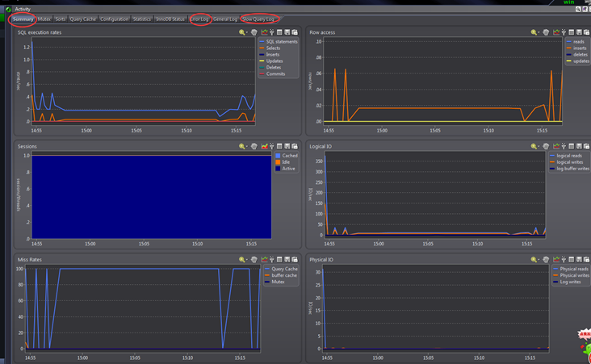The image size is (591, 364).
Task: Select the pan hand tool in Sessions chart
Action: pyautogui.click(x=254, y=146)
